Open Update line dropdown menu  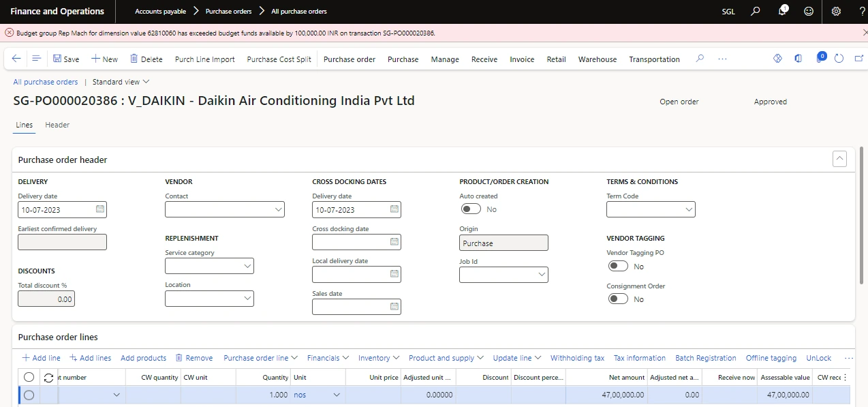[517, 358]
